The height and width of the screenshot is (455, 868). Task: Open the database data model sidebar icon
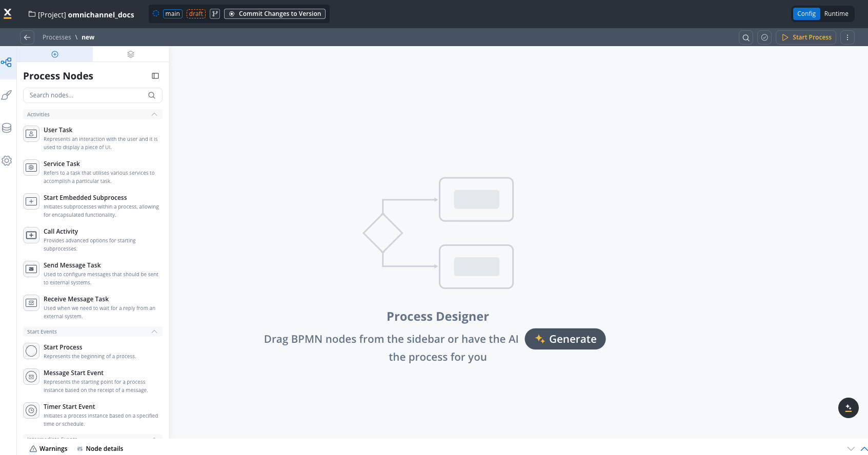tap(7, 128)
